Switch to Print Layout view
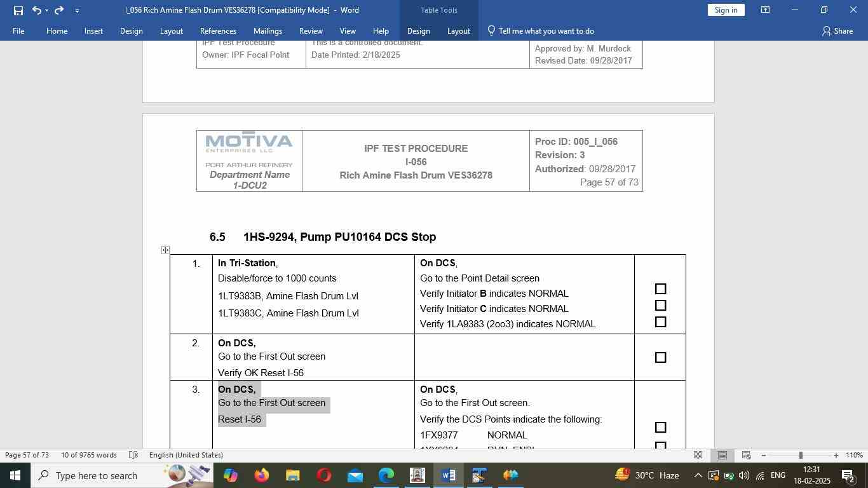Image resolution: width=868 pixels, height=488 pixels. tap(722, 455)
